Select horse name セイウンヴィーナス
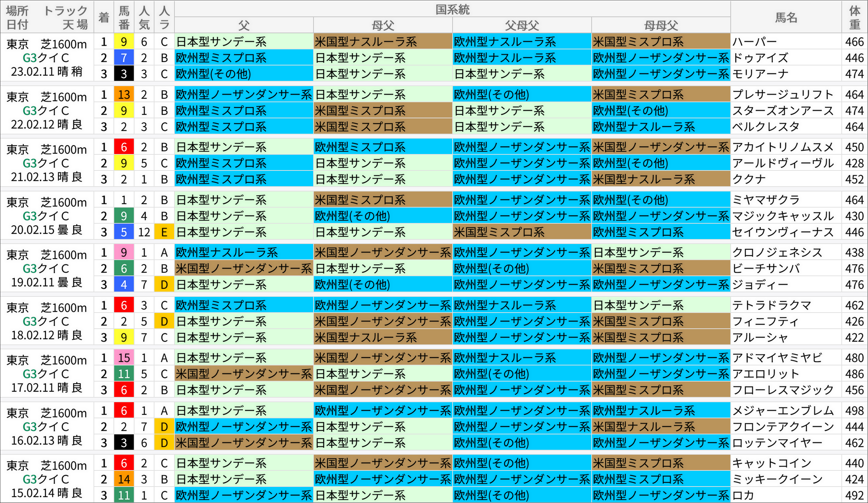Screen dimensions: 868x503 [783, 232]
